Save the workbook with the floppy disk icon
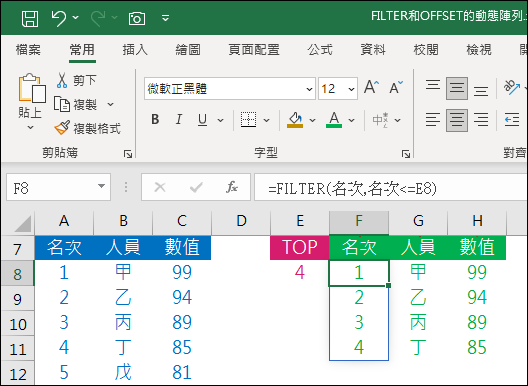 pyautogui.click(x=30, y=18)
